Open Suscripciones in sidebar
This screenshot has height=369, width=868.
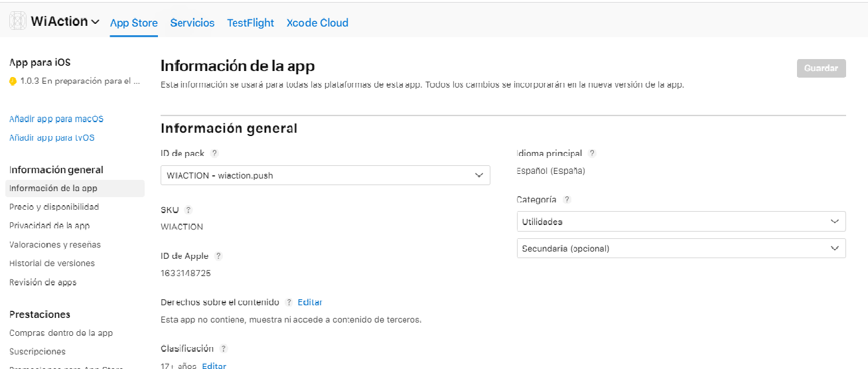(x=37, y=352)
